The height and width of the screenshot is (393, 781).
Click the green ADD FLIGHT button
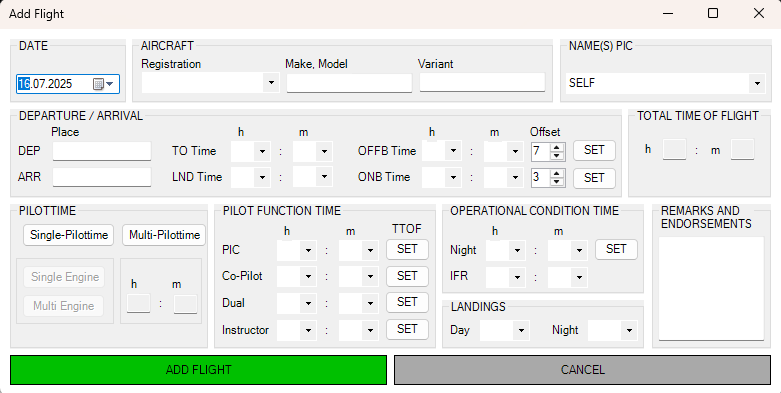click(198, 370)
